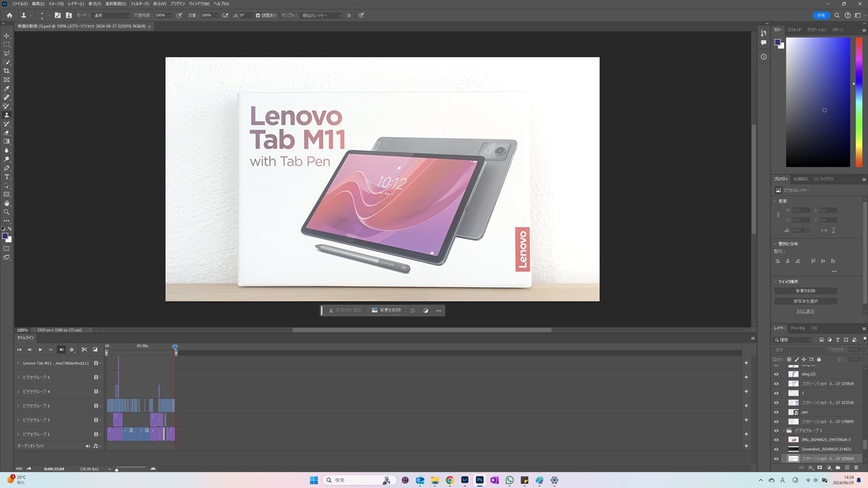Select the Gradient tool

pos(7,141)
